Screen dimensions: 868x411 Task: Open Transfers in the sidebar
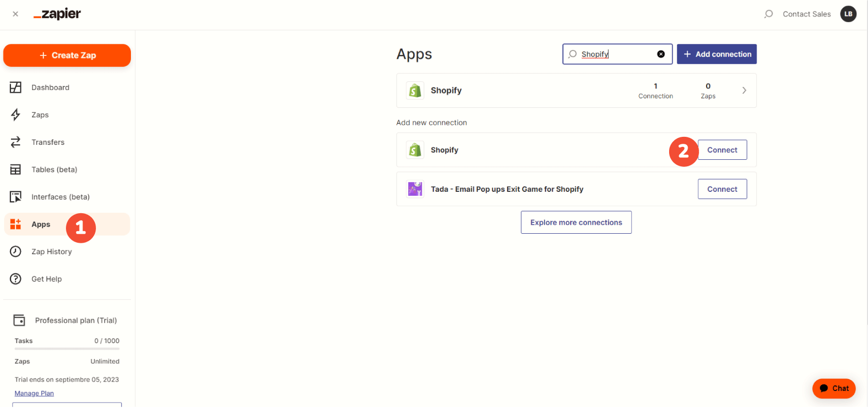coord(48,142)
